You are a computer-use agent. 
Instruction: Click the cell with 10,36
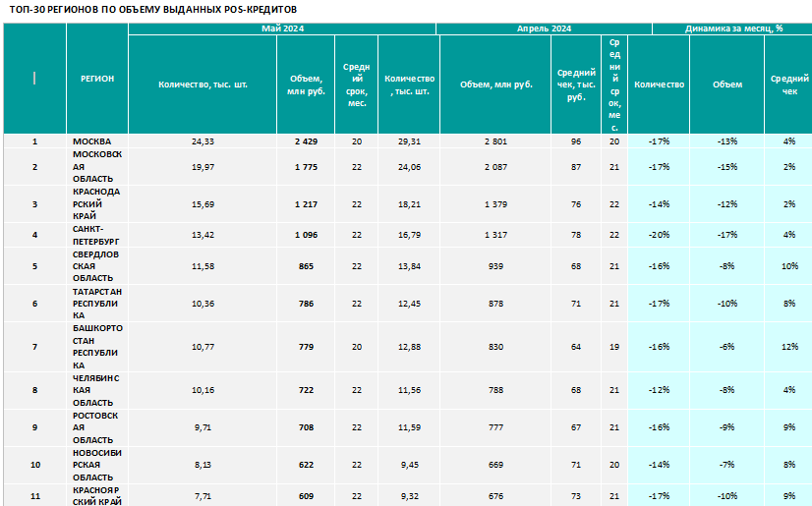pos(203,304)
